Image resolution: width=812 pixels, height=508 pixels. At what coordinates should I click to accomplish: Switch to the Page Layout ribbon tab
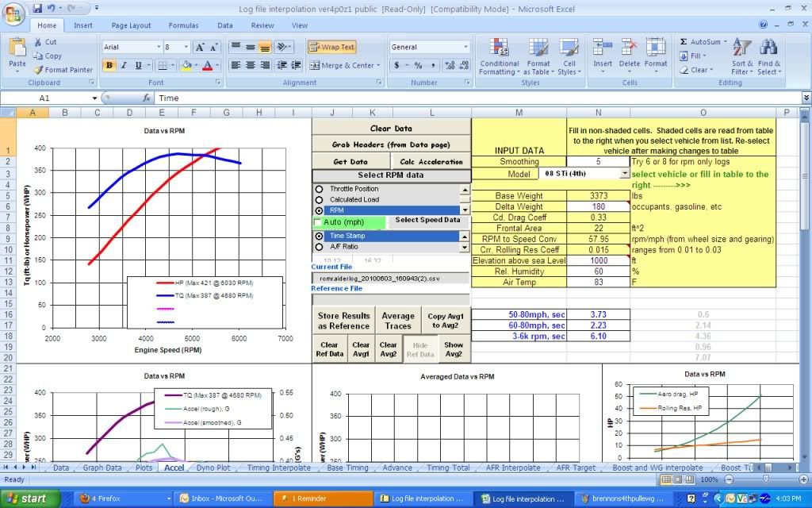(x=131, y=25)
